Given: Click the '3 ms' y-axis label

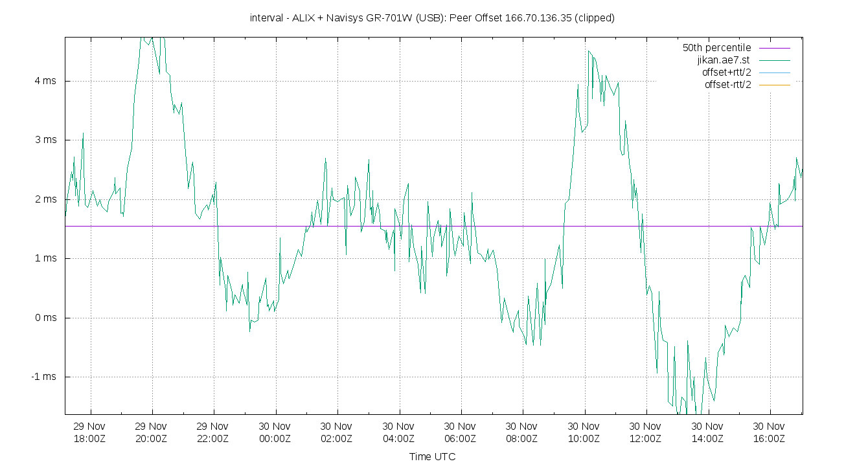Looking at the screenshot, I should [45, 140].
